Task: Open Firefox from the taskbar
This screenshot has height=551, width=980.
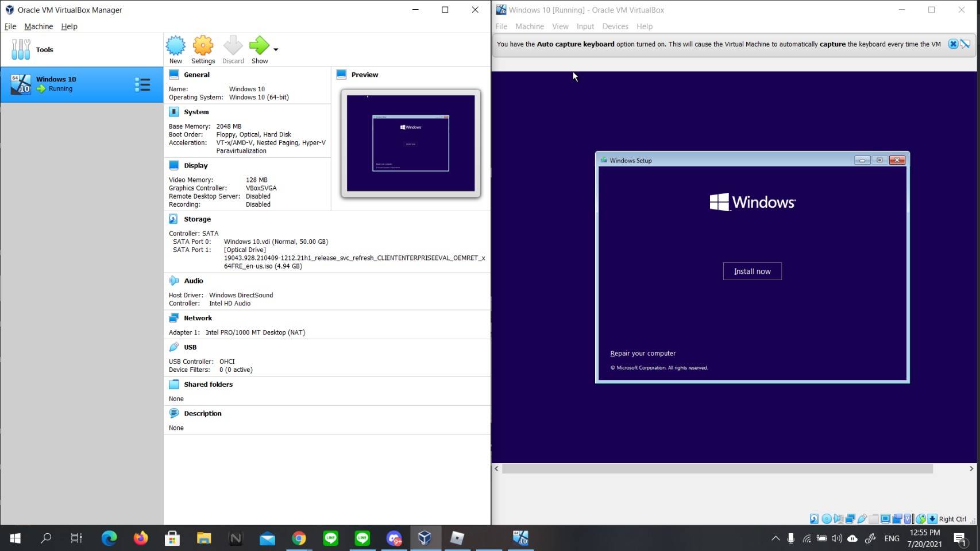Action: click(x=141, y=538)
